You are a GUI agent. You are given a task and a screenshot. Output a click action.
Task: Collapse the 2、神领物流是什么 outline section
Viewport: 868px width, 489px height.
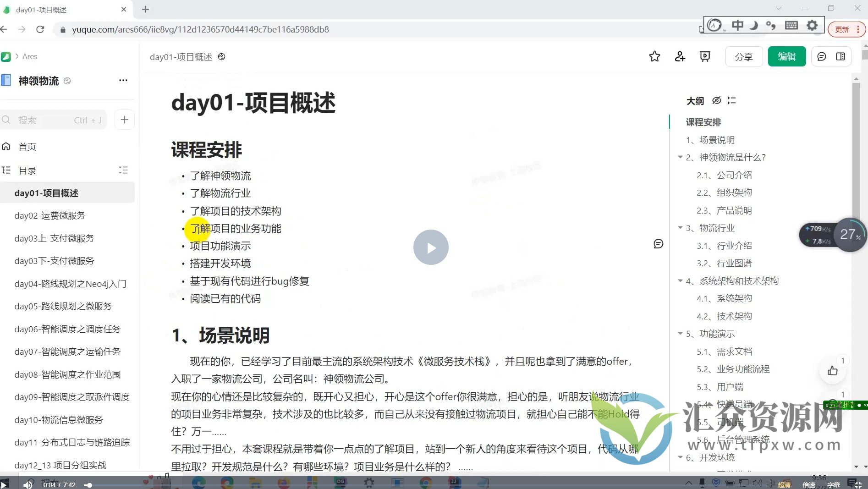680,157
